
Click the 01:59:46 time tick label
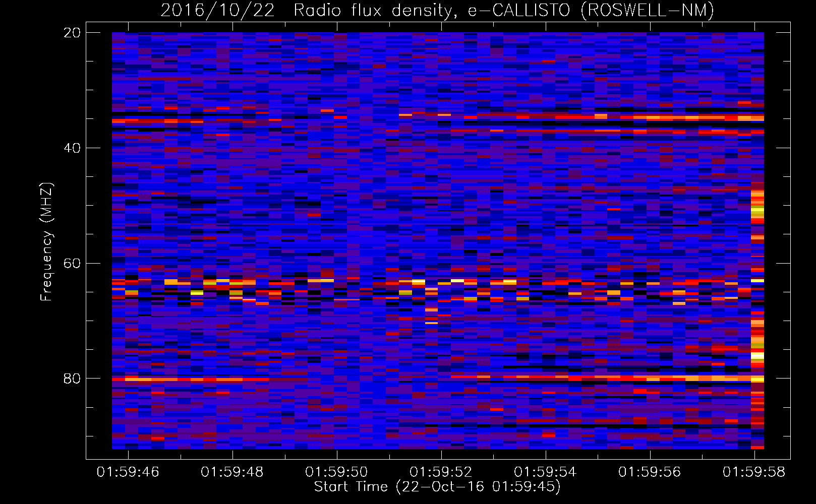[128, 472]
